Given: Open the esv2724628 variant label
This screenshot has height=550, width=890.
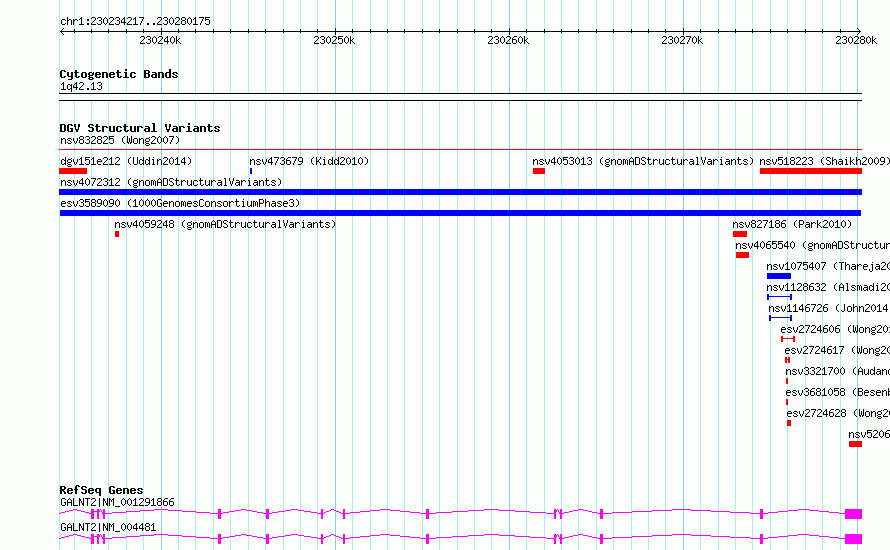Looking at the screenshot, I should click(x=838, y=413).
